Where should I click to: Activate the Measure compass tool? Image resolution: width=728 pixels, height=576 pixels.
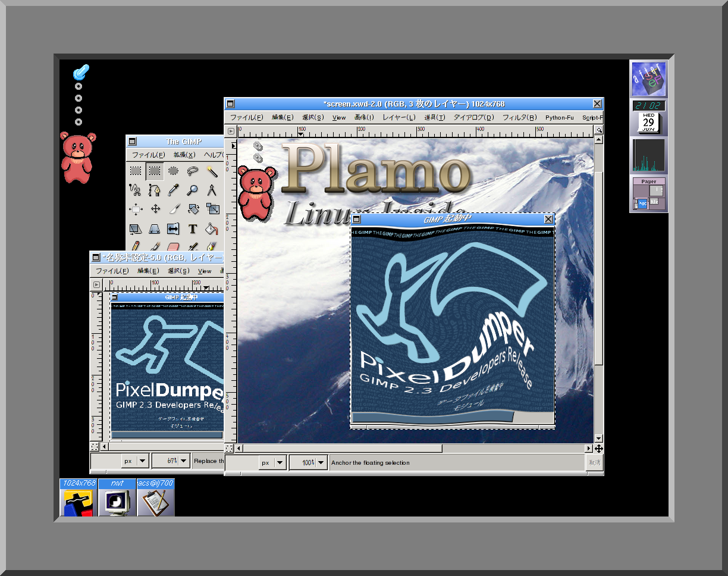tap(212, 190)
